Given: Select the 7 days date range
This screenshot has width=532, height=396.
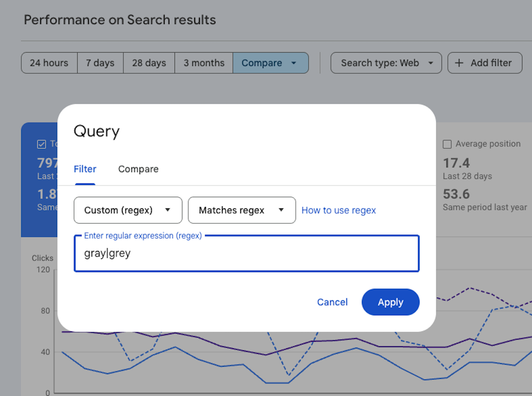Looking at the screenshot, I should pyautogui.click(x=100, y=63).
